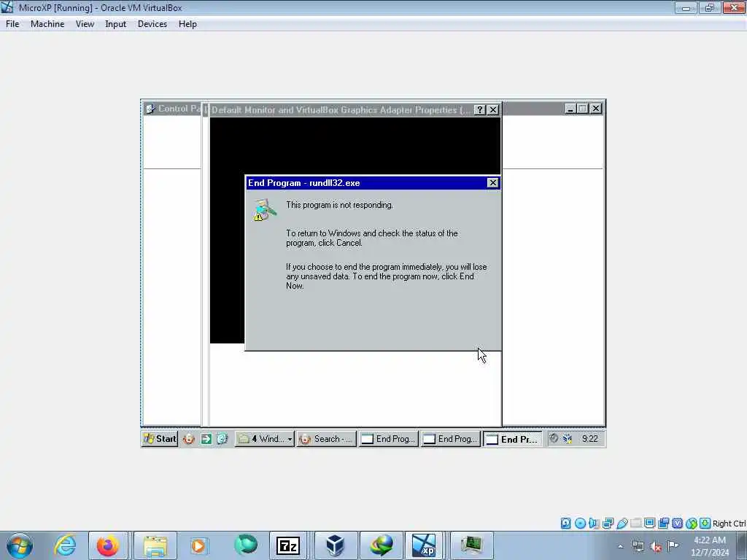This screenshot has height=560, width=747.
Task: Click the VirtualBox title bar icon
Action: (x=7, y=7)
